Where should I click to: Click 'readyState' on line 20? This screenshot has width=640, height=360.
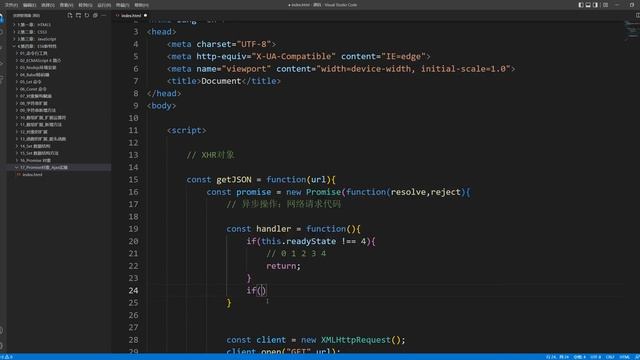click(311, 241)
